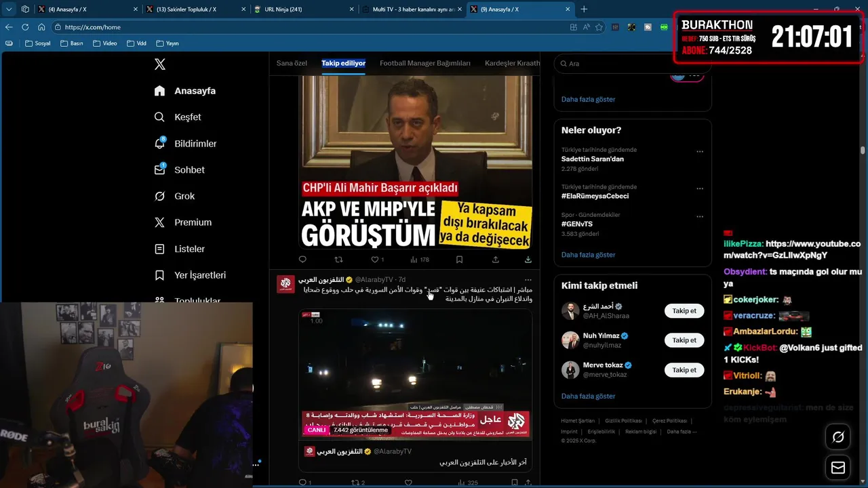Open Bildirimler notifications
This screenshot has height=488, width=868.
(186, 144)
